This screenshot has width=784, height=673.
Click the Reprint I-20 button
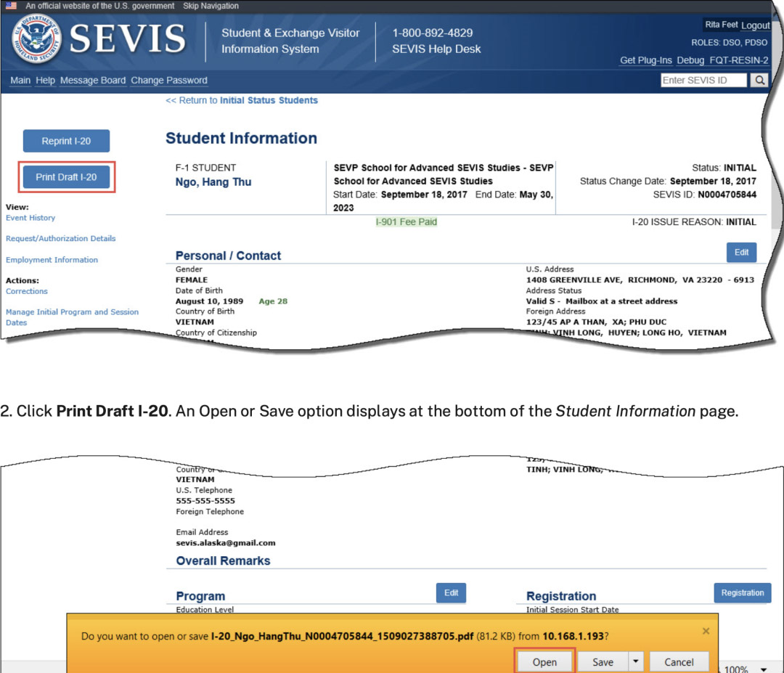(66, 141)
